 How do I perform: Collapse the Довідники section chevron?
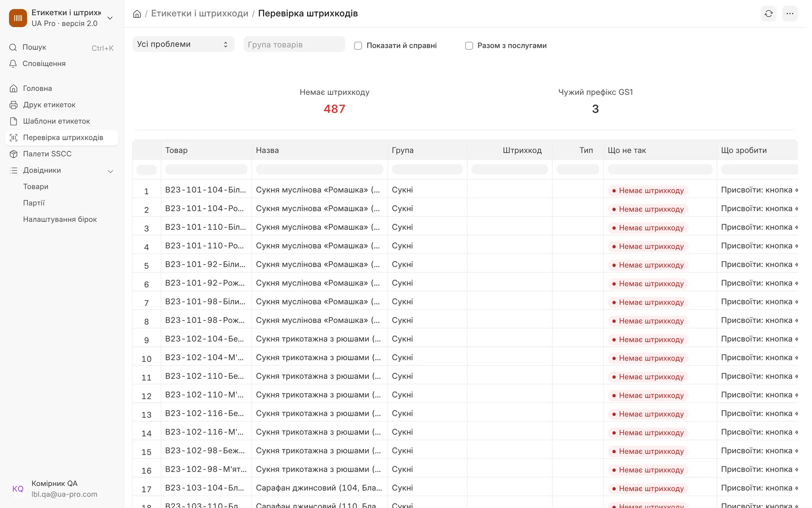coord(110,171)
